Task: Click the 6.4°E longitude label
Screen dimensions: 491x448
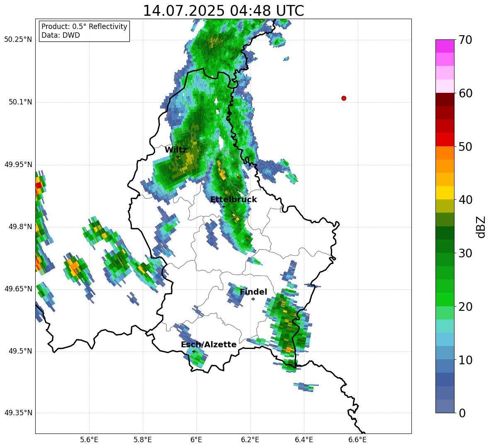Action: [x=304, y=440]
